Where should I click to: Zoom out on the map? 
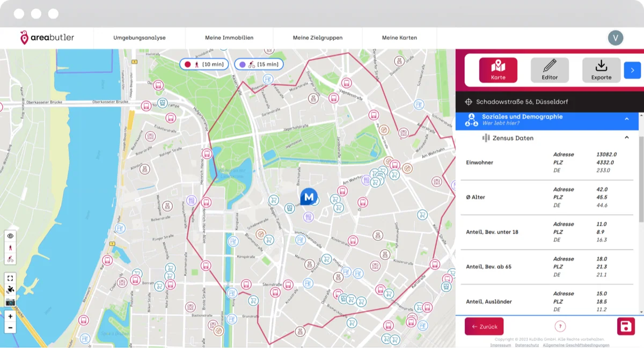[x=10, y=328]
